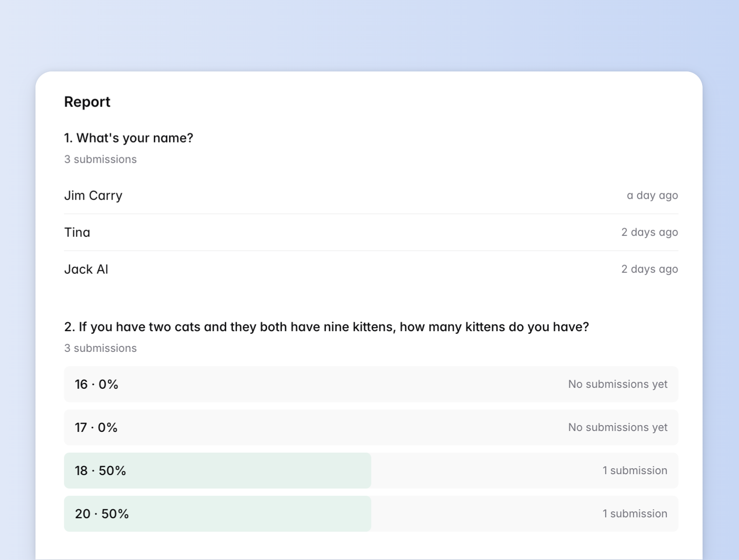The width and height of the screenshot is (739, 560).
Task: Click "3 submissions" under question 1
Action: pyautogui.click(x=100, y=159)
